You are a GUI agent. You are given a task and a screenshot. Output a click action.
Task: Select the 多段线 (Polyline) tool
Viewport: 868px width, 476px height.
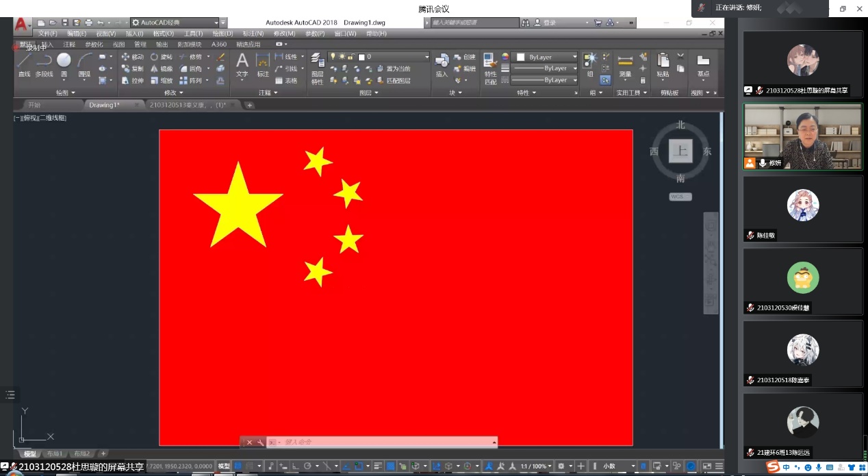(x=44, y=64)
